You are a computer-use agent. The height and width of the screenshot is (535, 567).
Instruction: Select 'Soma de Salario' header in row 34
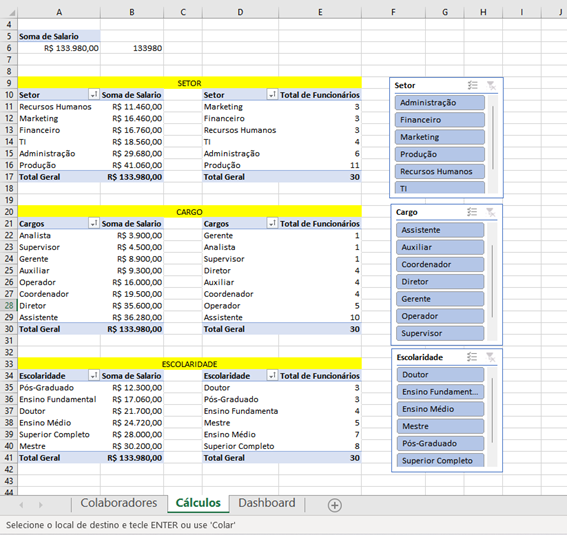coord(132,376)
